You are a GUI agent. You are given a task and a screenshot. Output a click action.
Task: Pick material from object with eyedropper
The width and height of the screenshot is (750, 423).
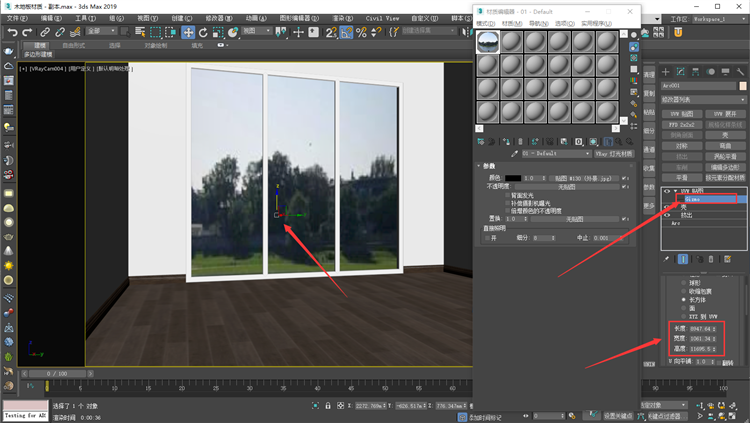(x=514, y=154)
